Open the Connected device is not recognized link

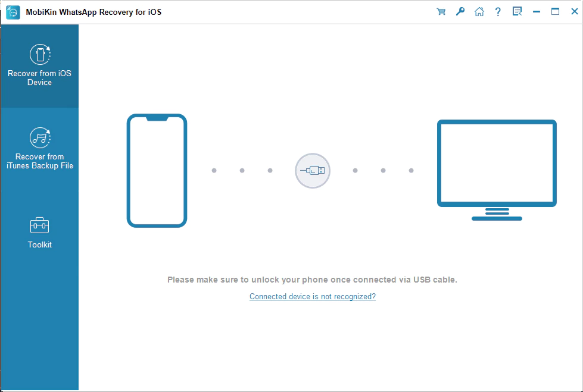click(x=312, y=296)
